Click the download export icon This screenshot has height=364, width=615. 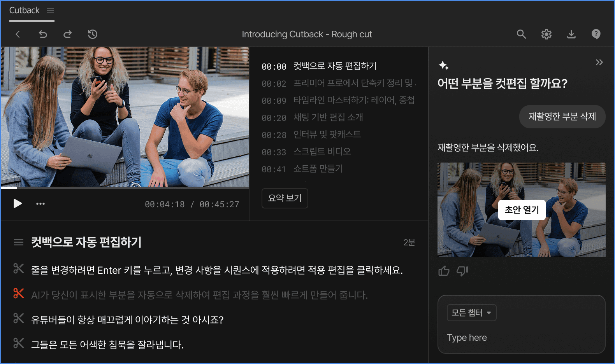tap(571, 34)
